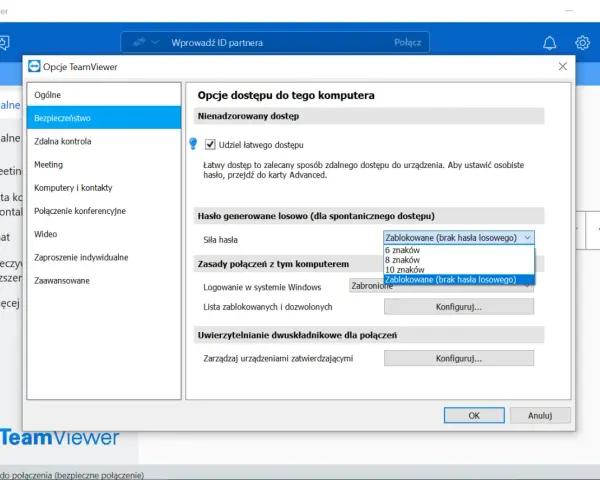The image size is (600, 480).
Task: Click the Wprowadź ID partnera field
Action: 276,42
